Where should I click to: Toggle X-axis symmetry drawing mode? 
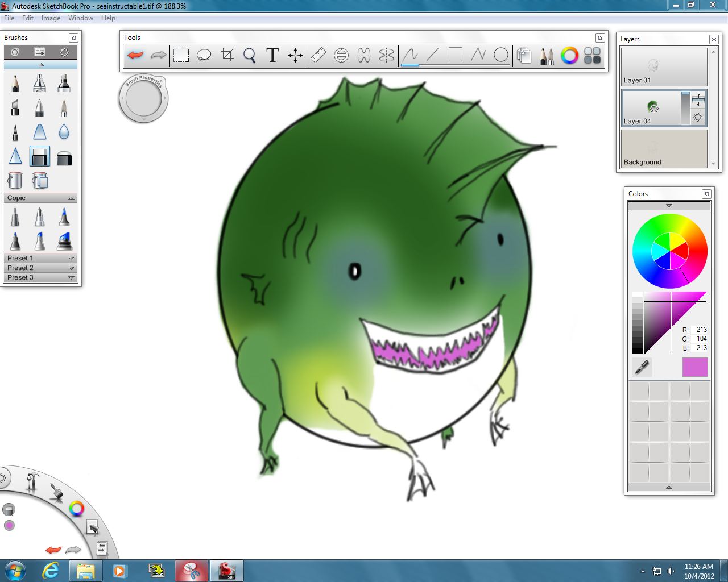coord(364,55)
